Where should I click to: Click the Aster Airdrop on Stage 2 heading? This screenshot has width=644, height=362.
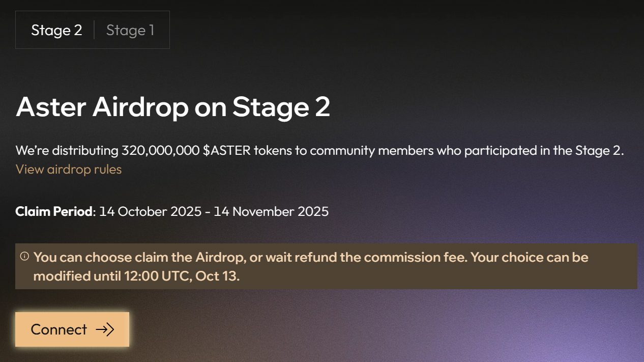pyautogui.click(x=173, y=107)
